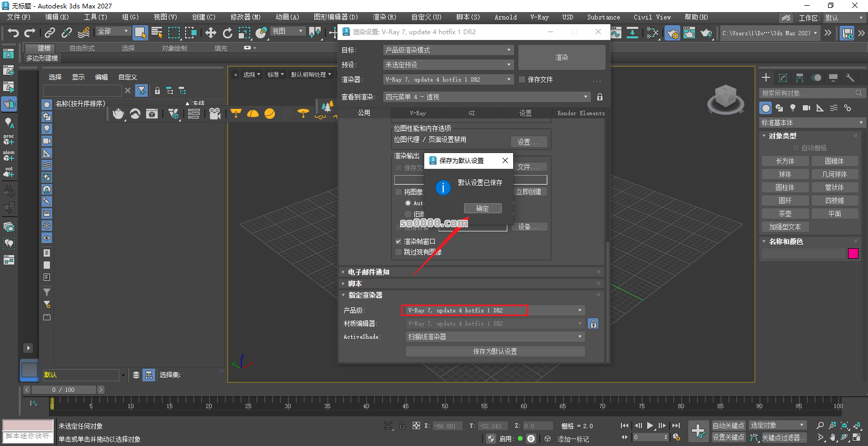Click the Pan View hand icon
The image size is (868, 446).
pyautogui.click(x=833, y=437)
